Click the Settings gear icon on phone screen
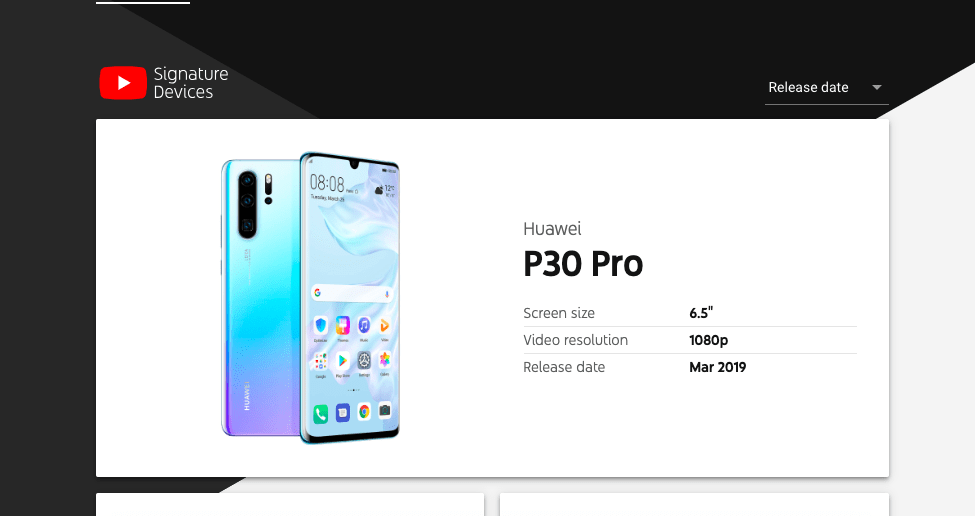 [x=364, y=360]
